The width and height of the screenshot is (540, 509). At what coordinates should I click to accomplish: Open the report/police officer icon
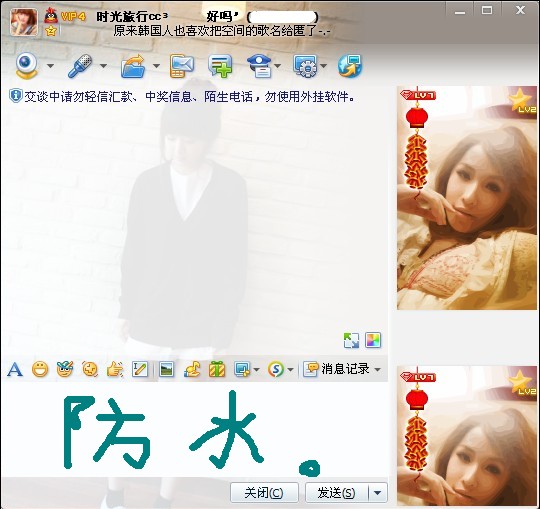click(260, 66)
